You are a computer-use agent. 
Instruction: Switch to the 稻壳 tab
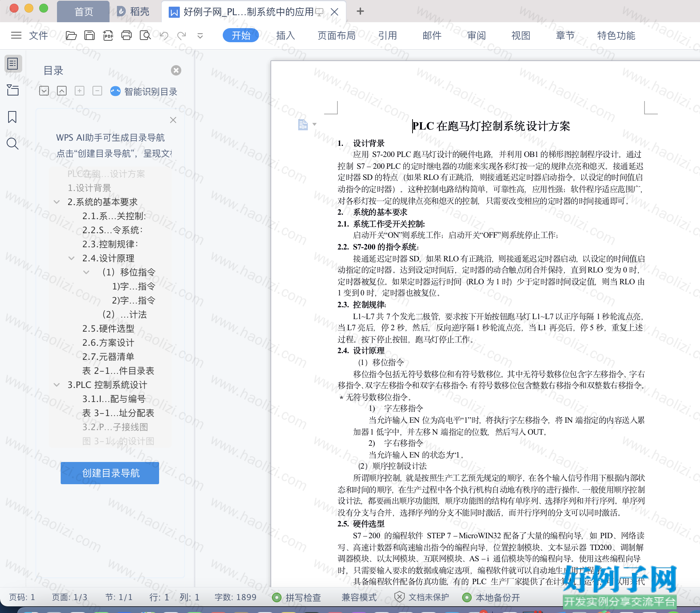(x=134, y=12)
